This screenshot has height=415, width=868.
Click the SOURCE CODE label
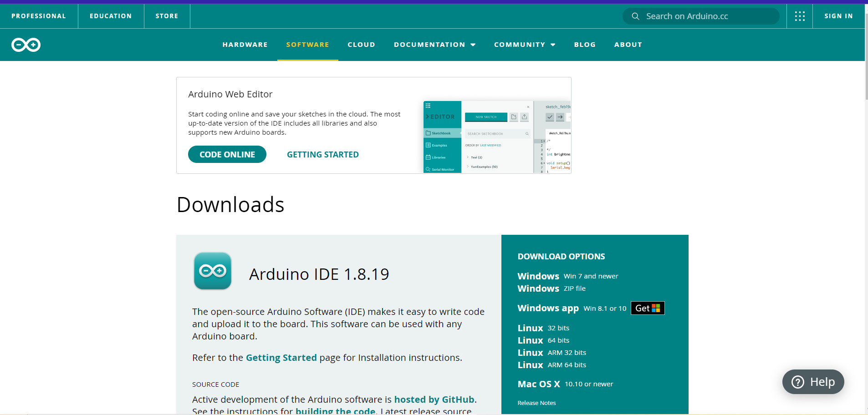pyautogui.click(x=215, y=385)
